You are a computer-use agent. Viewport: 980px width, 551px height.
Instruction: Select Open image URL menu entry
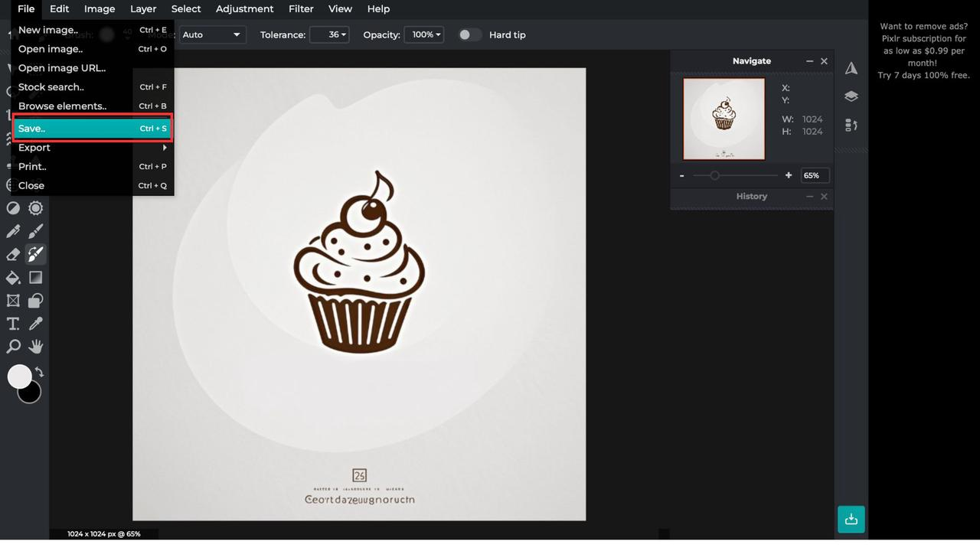pos(93,68)
